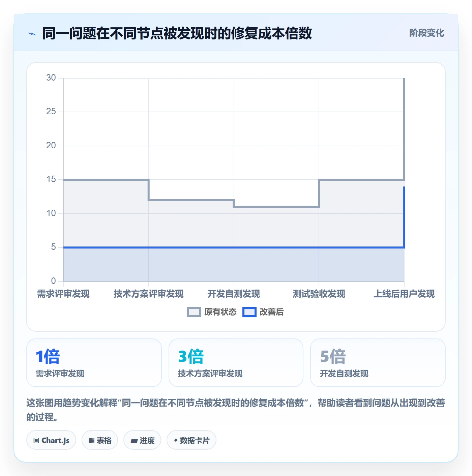Click the 1倍 需求评审发现 card
Screen dimensions: 472x476
point(94,363)
